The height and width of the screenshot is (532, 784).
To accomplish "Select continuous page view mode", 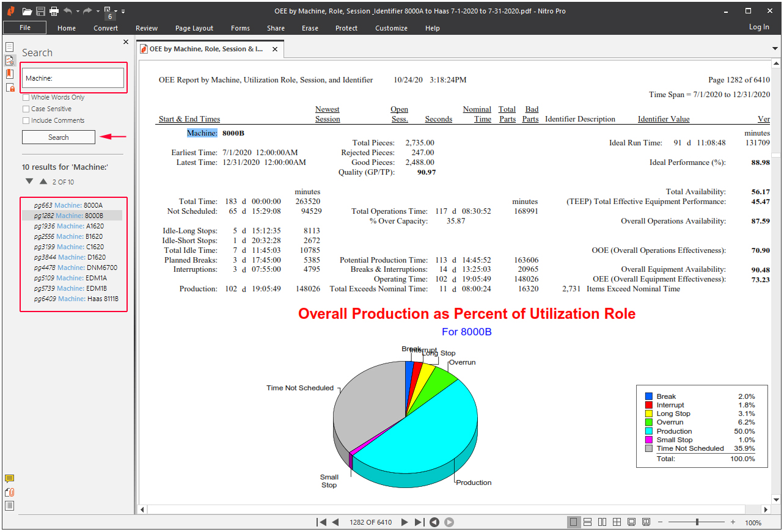I will click(x=587, y=522).
